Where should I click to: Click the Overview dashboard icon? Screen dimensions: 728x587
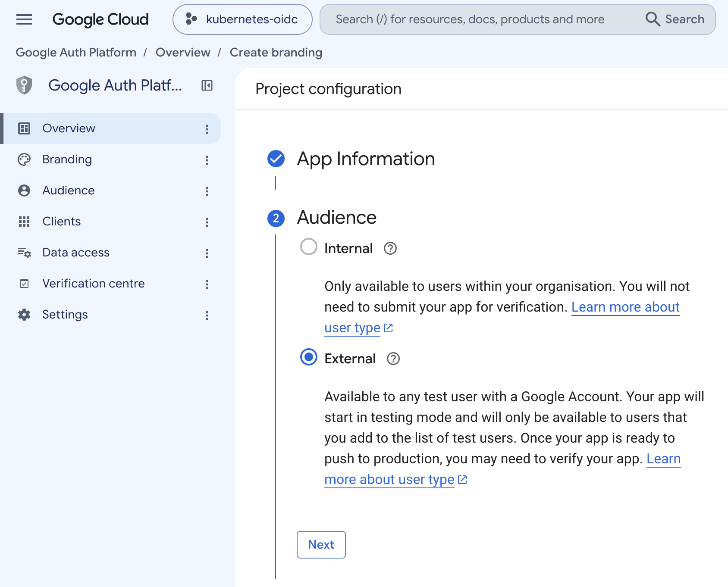point(24,128)
